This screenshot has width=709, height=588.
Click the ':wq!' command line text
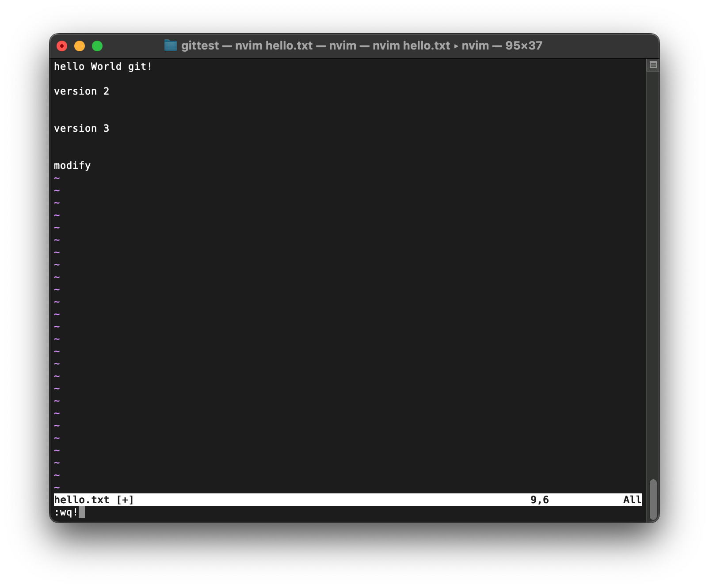click(x=66, y=512)
